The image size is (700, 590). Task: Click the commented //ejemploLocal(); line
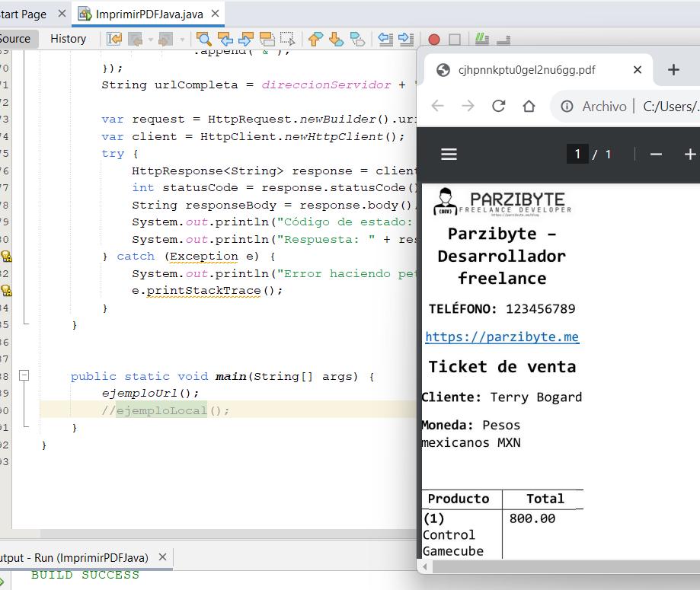click(x=165, y=410)
